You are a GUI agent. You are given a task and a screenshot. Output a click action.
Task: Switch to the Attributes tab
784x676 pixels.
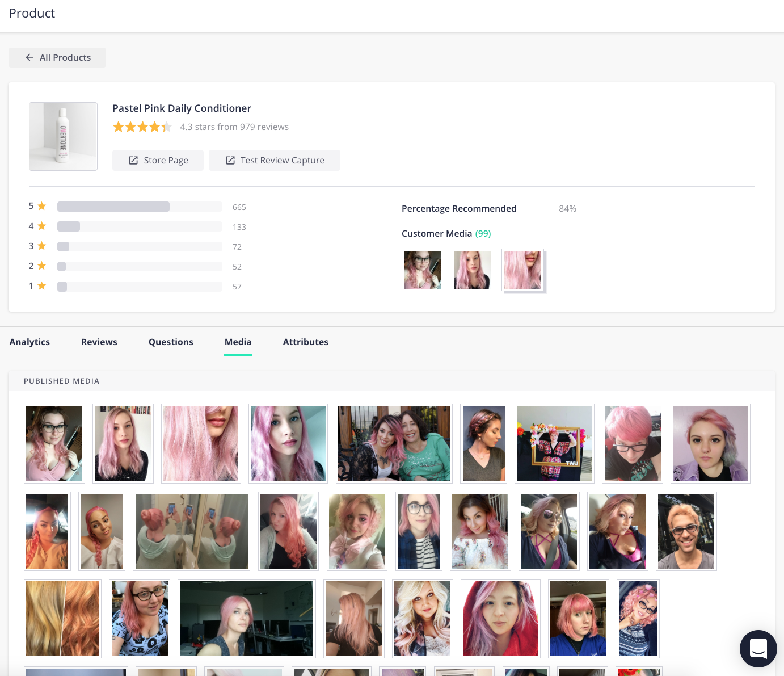(x=306, y=342)
